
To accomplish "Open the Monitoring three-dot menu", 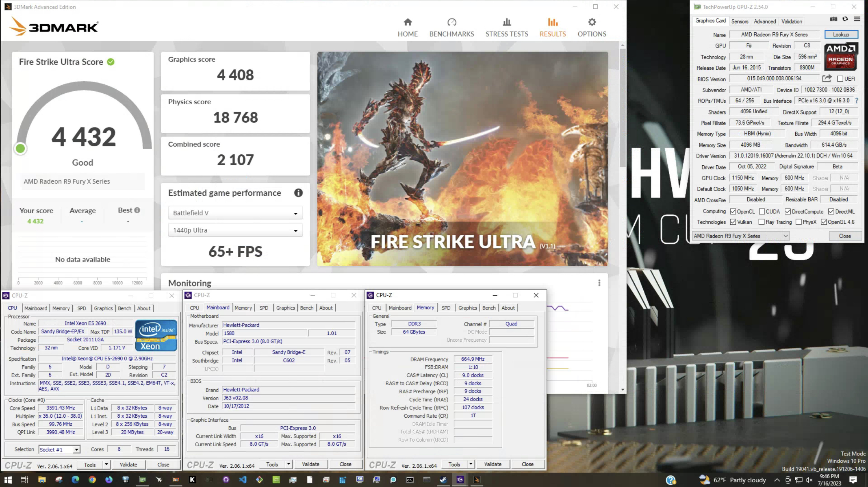I will click(x=599, y=283).
